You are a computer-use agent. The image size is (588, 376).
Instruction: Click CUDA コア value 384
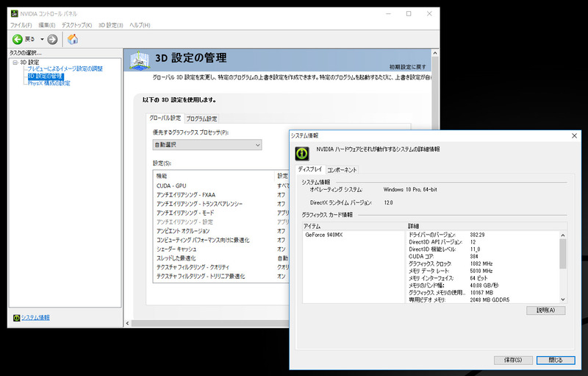click(474, 256)
